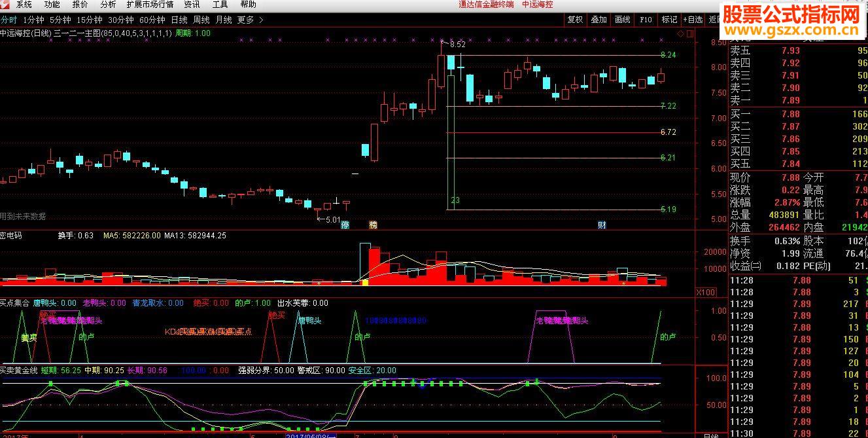
Task: Click the 5.19 retracement level label
Action: pyautogui.click(x=668, y=210)
